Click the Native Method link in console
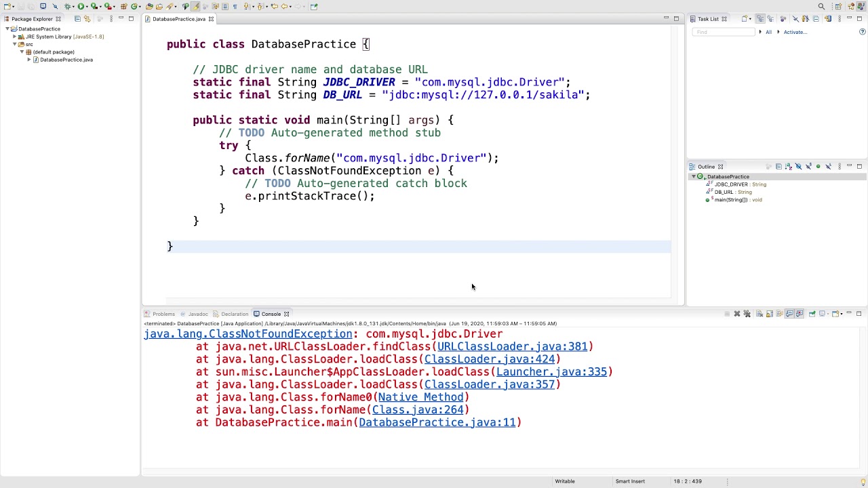Screen dimensions: 868x488 tap(420, 397)
